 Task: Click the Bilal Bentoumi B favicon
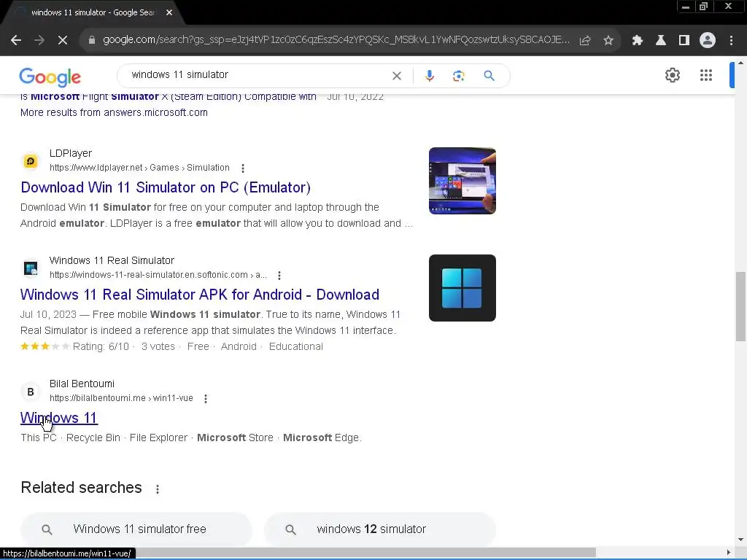pos(31,392)
